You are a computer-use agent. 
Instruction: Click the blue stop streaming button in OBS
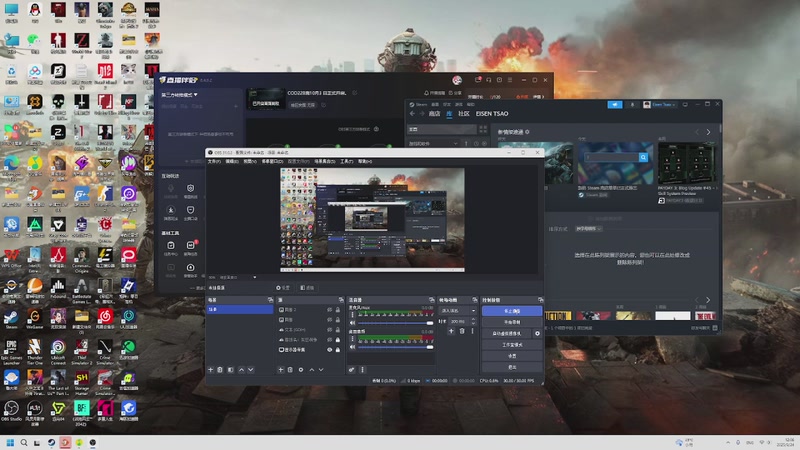click(512, 311)
